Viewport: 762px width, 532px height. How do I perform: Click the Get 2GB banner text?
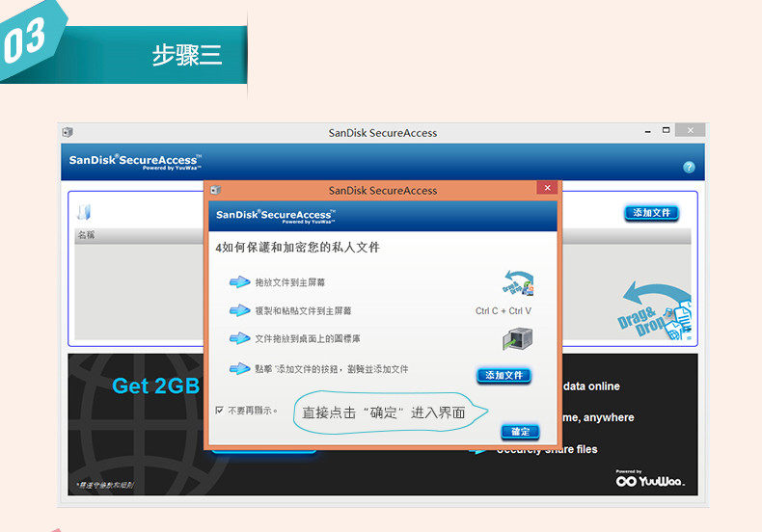click(155, 386)
